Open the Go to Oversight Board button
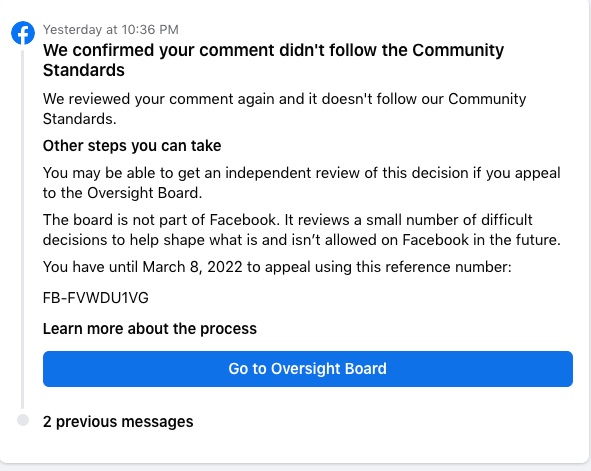Image resolution: width=591 pixels, height=471 pixels. [308, 369]
